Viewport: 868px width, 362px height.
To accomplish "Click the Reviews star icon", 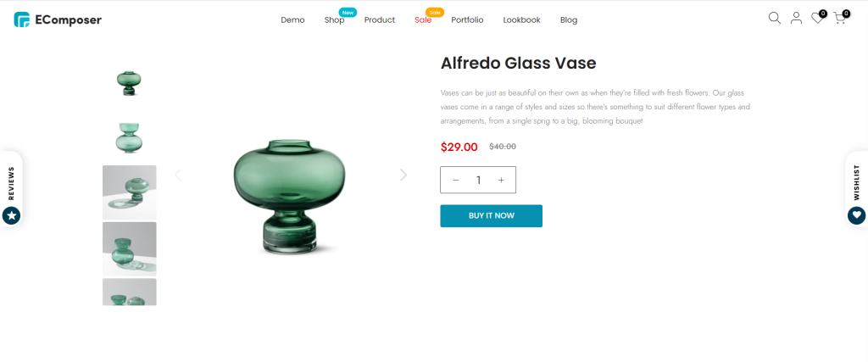I will pos(11,215).
